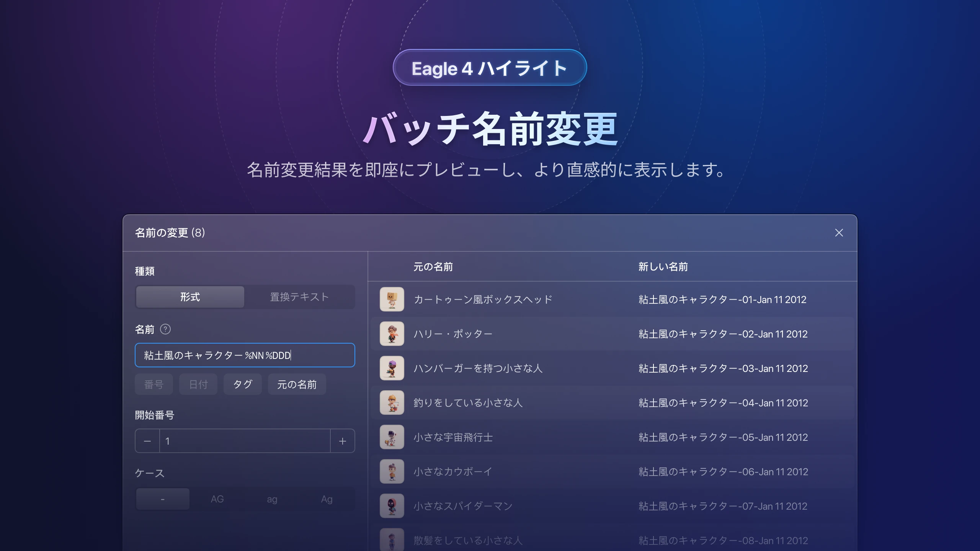This screenshot has height=551, width=980.
Task: Select original name カートゥーン風ボックスヘッド
Action: tap(483, 299)
